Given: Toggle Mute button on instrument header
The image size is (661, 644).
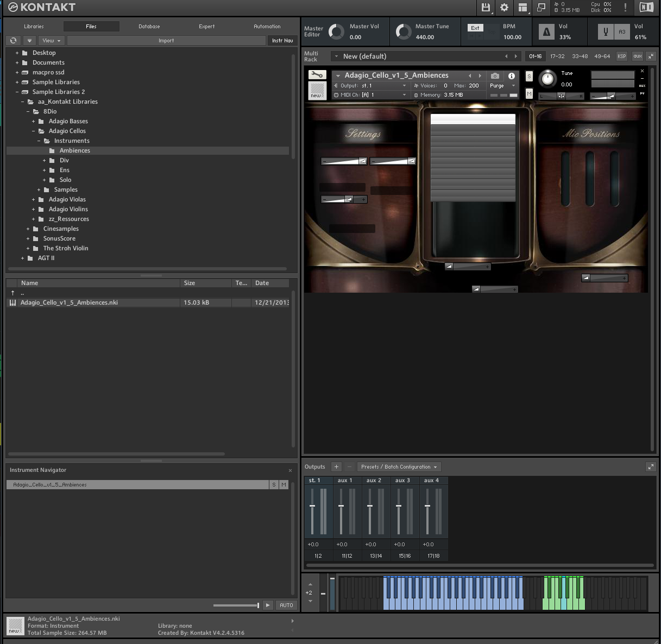Looking at the screenshot, I should tap(529, 94).
